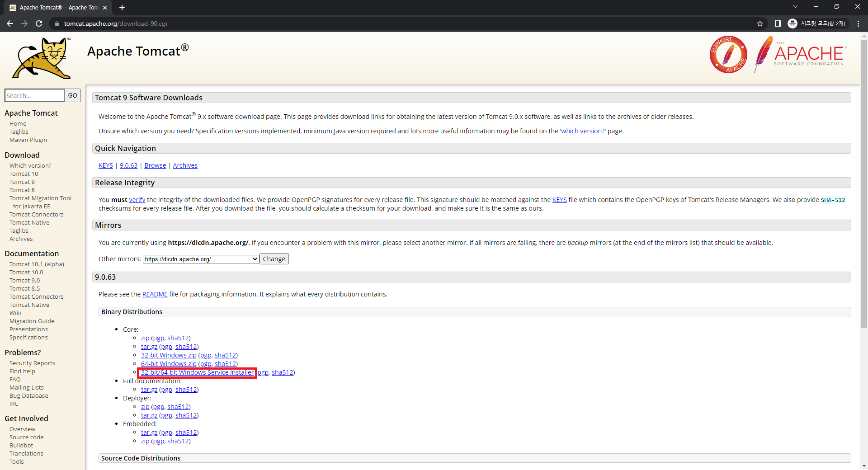The width and height of the screenshot is (868, 470).
Task: Open Taglibs under Apache Tomcat
Action: [19, 132]
